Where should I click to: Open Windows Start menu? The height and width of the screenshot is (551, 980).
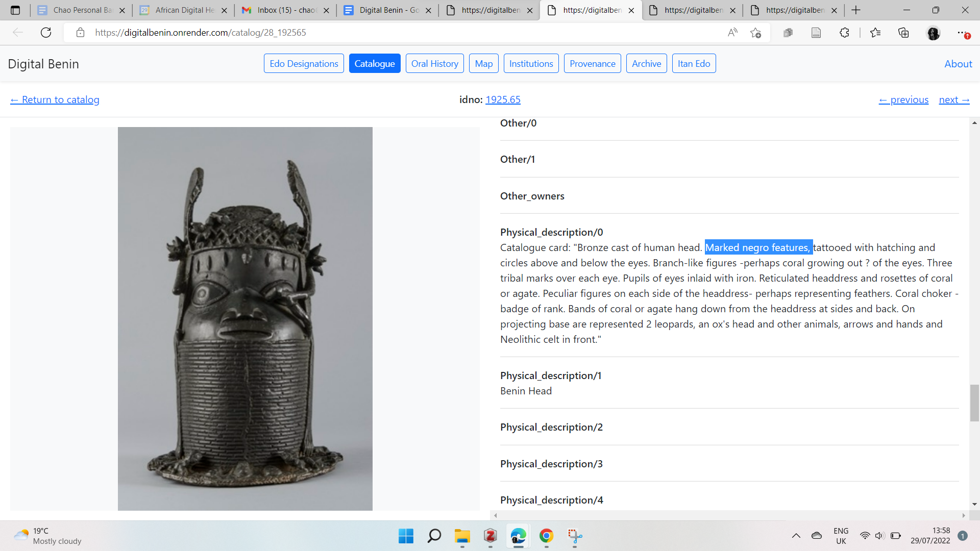point(406,536)
